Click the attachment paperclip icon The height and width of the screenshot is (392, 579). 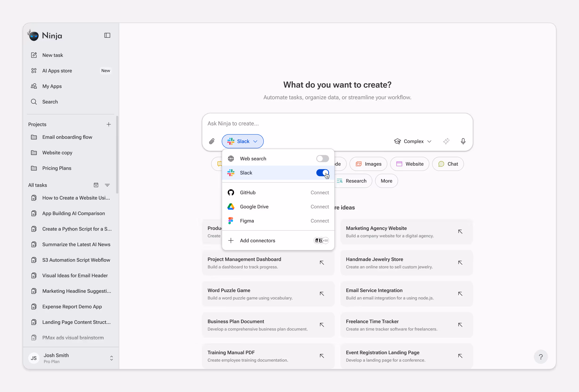coord(212,141)
